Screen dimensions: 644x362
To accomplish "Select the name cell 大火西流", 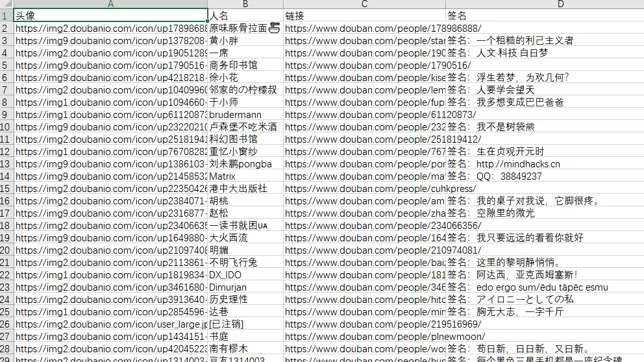I will [x=245, y=237].
